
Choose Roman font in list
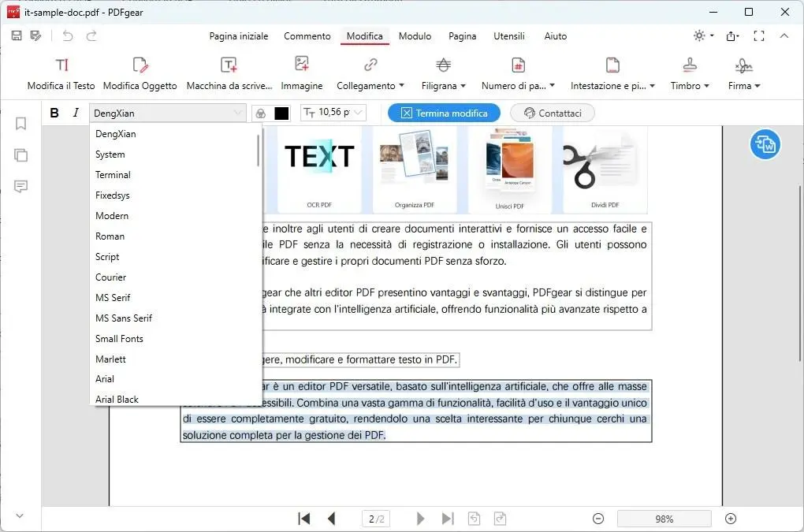tap(173, 236)
